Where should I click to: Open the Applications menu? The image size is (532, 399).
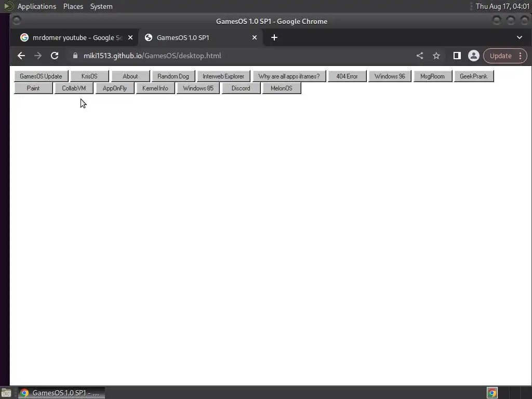click(x=37, y=6)
